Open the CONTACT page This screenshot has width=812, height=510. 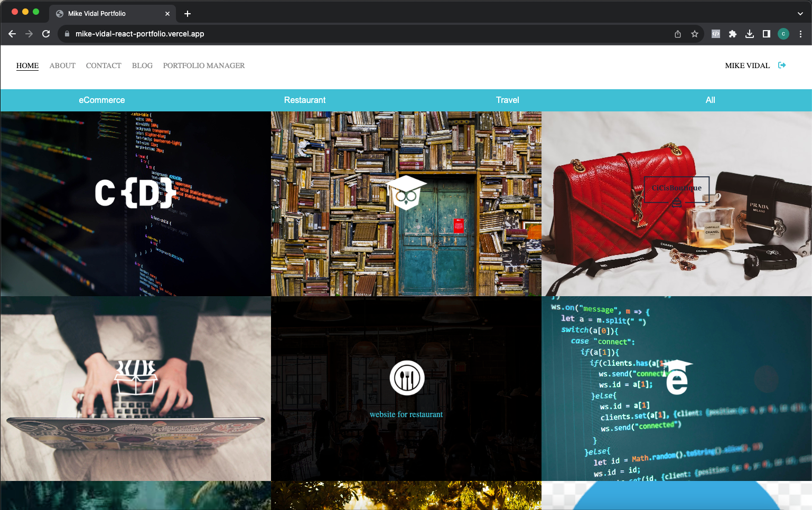coord(104,65)
